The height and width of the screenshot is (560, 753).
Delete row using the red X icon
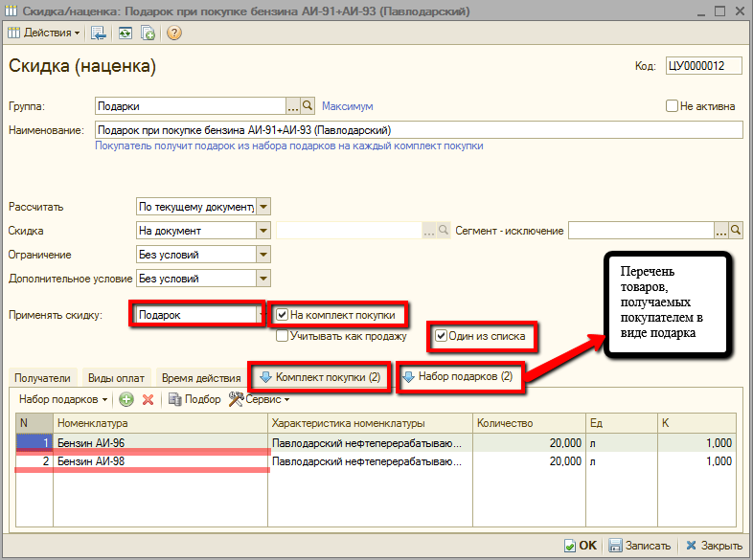pyautogui.click(x=148, y=399)
